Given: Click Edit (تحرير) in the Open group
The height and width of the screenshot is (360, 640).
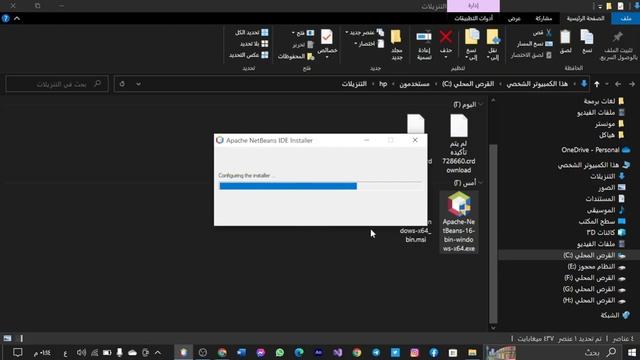Looking at the screenshot, I should pos(303,44).
